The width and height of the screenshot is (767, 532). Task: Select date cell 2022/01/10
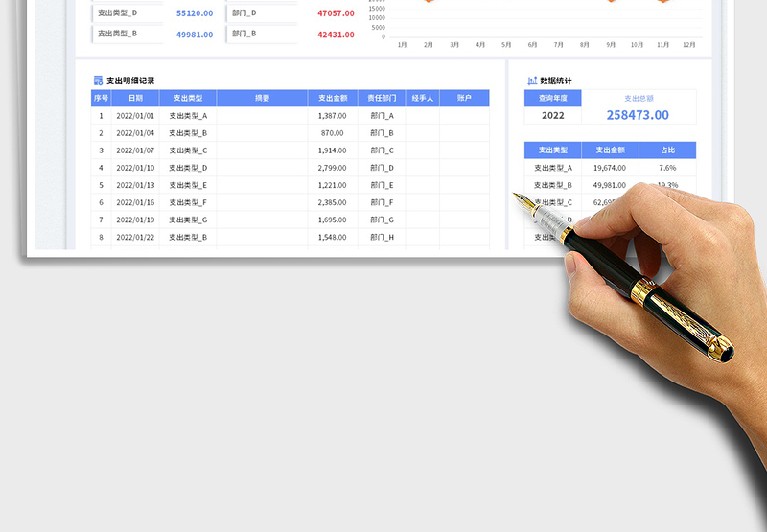135,168
